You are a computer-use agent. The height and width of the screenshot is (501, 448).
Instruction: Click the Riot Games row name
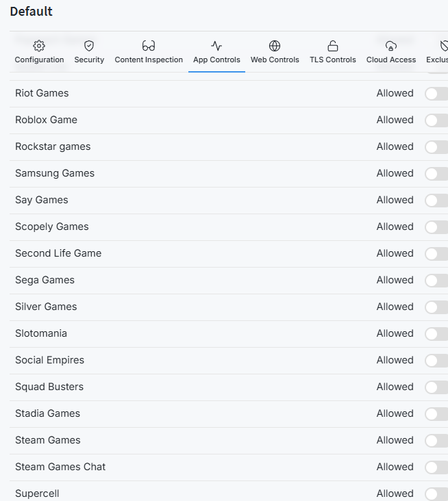tap(42, 93)
